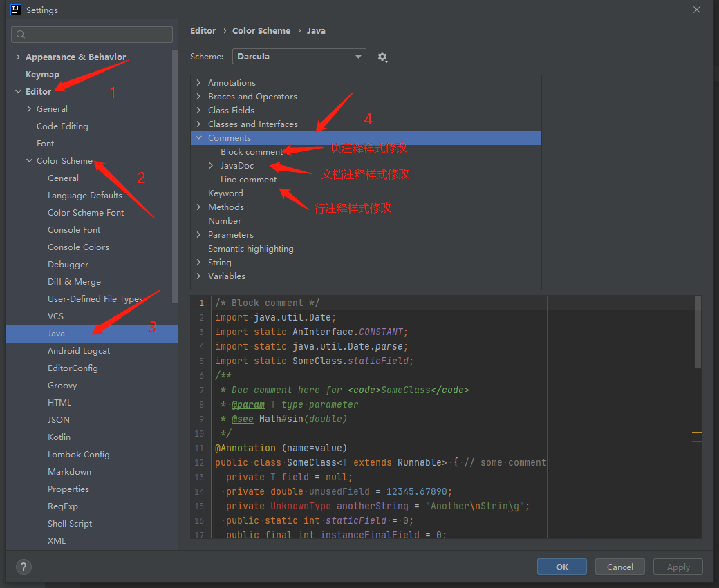
Task: Click the yellow warning stripe marker in preview
Action: (697, 432)
